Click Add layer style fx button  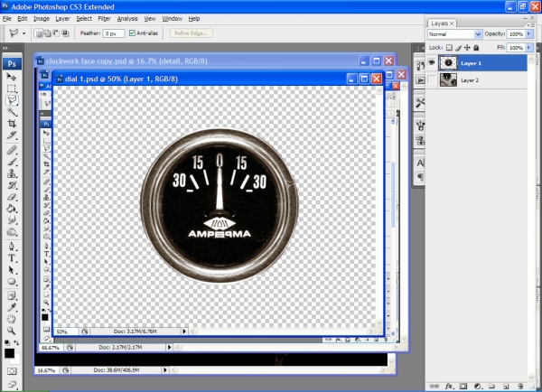tap(449, 386)
